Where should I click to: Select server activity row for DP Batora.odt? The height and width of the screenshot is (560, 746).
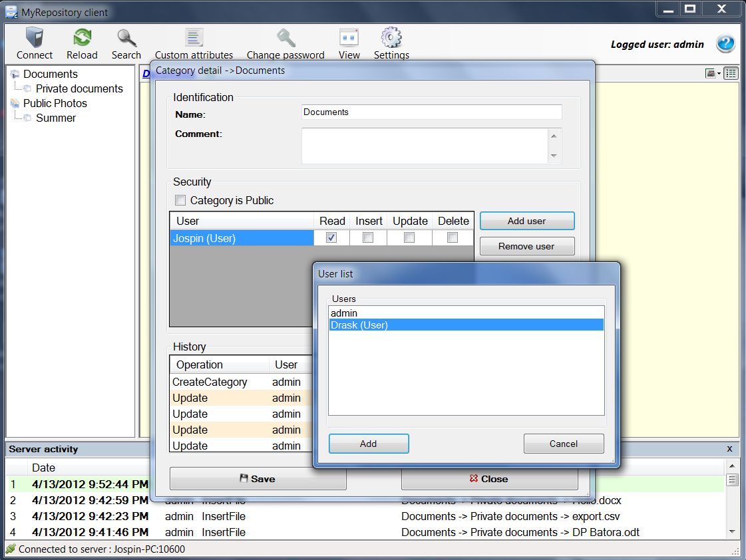[x=365, y=532]
